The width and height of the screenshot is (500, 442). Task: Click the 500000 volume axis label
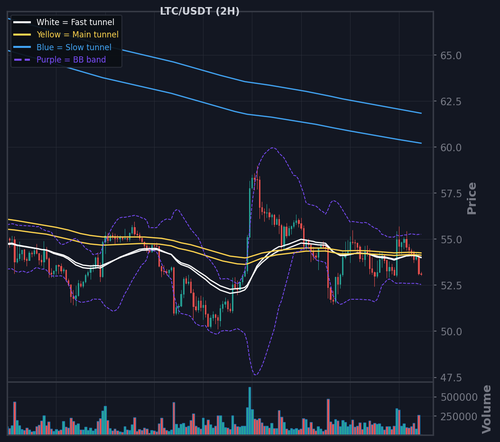pyautogui.click(x=459, y=397)
